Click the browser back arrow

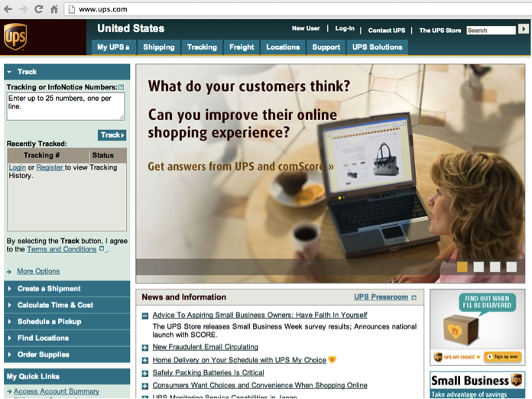click(x=8, y=9)
